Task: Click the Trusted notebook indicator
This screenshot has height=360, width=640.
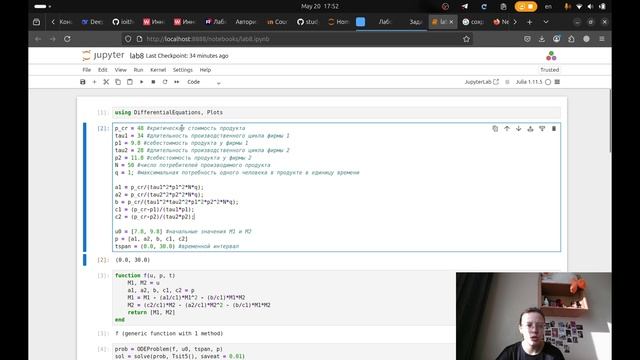Action: point(549,70)
